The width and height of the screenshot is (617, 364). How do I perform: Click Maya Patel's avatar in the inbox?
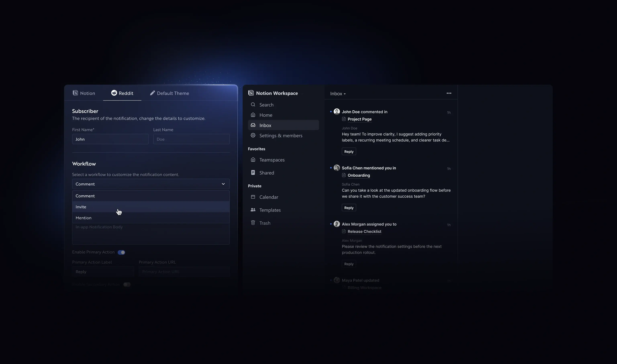(x=337, y=280)
